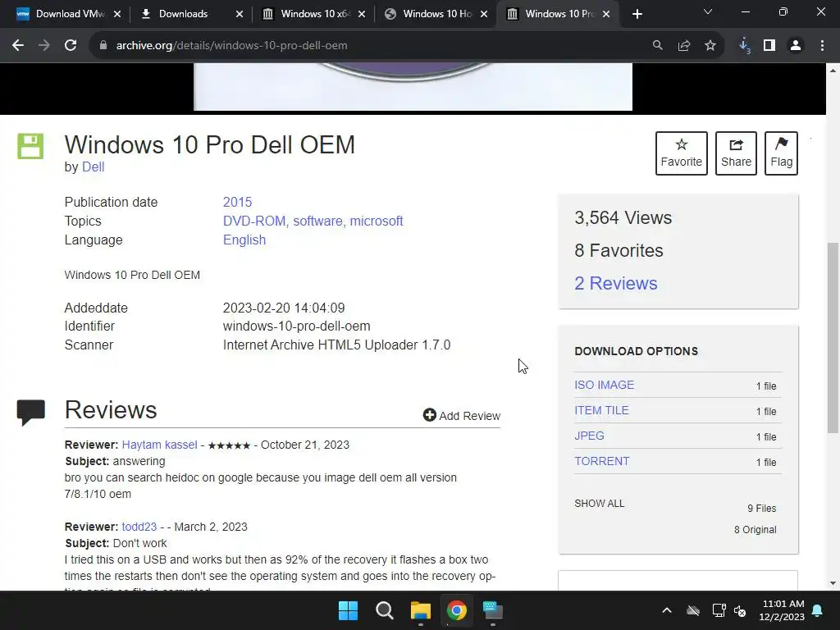
Task: Bookmark this page with the star icon
Action: pyautogui.click(x=710, y=46)
